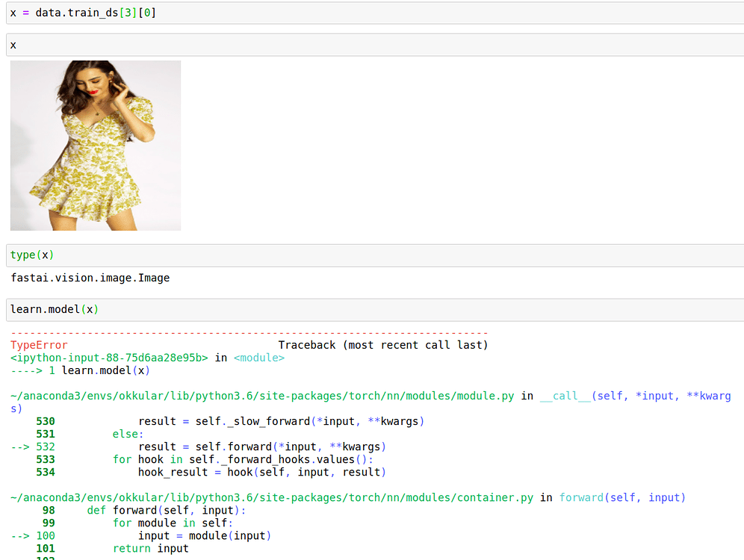The height and width of the screenshot is (560, 744).
Task: Click the container.py file path in traceback
Action: 269,497
